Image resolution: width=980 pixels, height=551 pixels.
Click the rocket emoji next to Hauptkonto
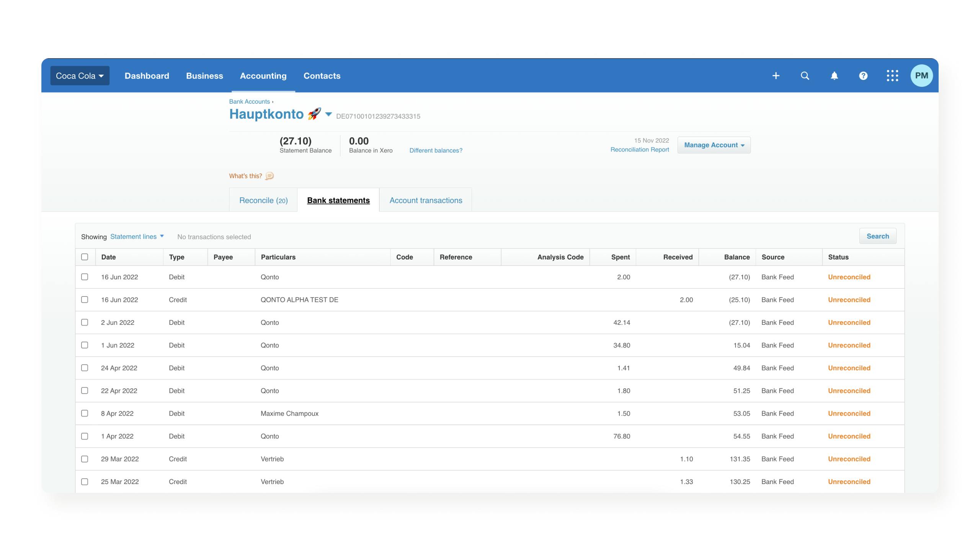(314, 114)
